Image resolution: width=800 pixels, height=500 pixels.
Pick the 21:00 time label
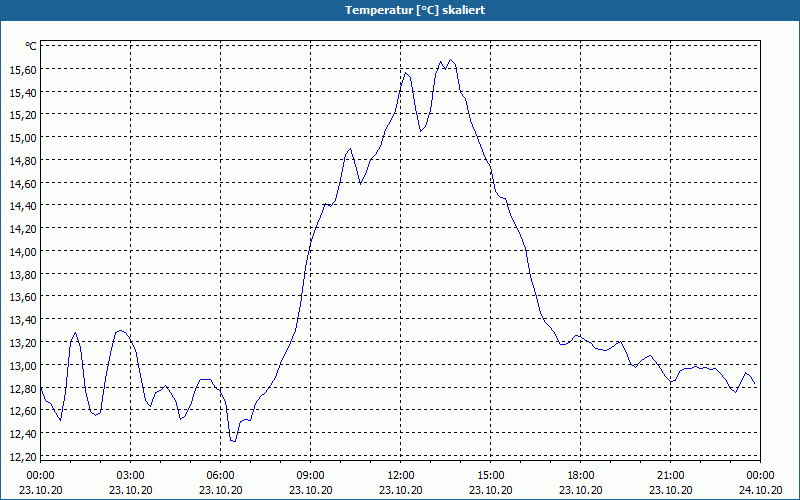pyautogui.click(x=670, y=476)
